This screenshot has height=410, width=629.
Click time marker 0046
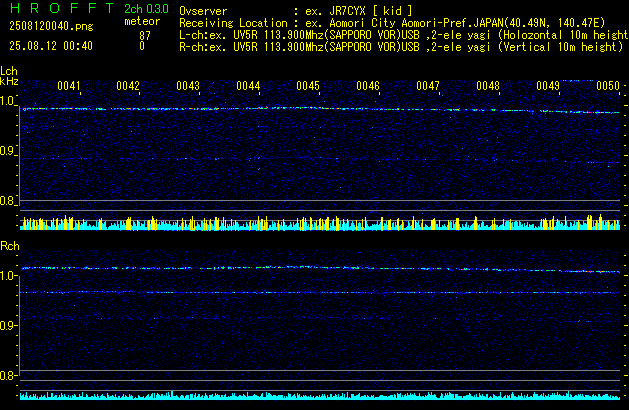point(368,86)
